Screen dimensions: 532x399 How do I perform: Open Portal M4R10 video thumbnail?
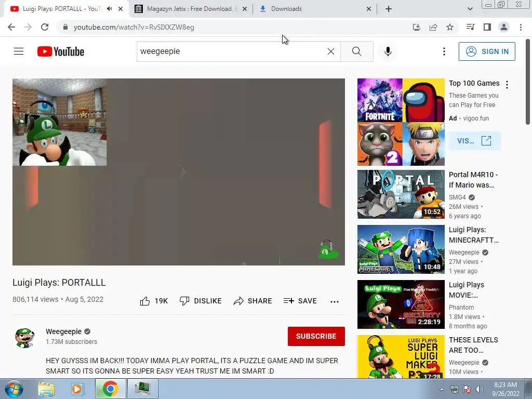pyautogui.click(x=401, y=194)
